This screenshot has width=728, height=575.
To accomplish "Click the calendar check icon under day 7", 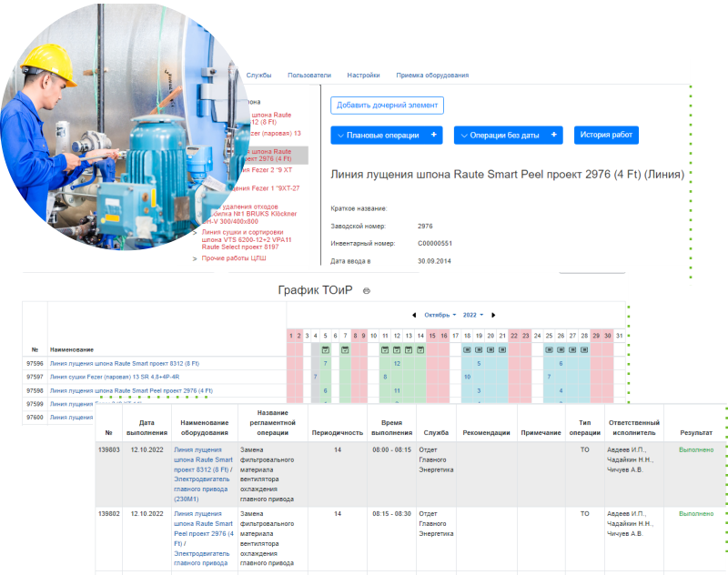I will tap(345, 350).
